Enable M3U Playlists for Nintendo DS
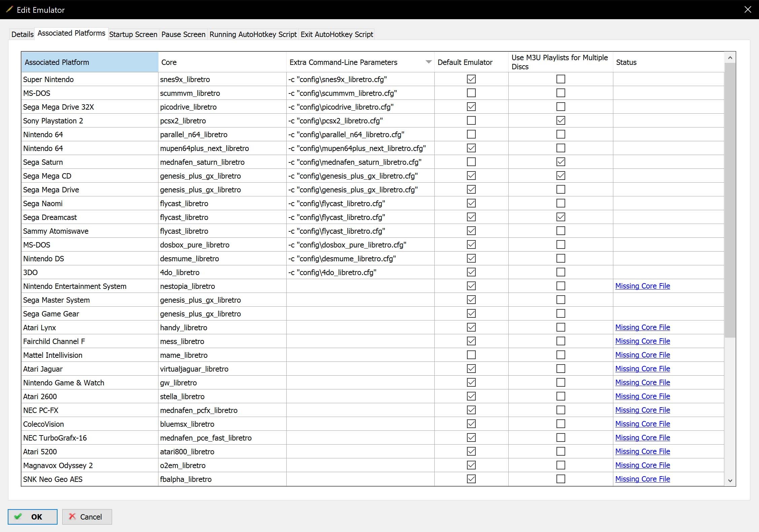759x532 pixels. pos(561,258)
